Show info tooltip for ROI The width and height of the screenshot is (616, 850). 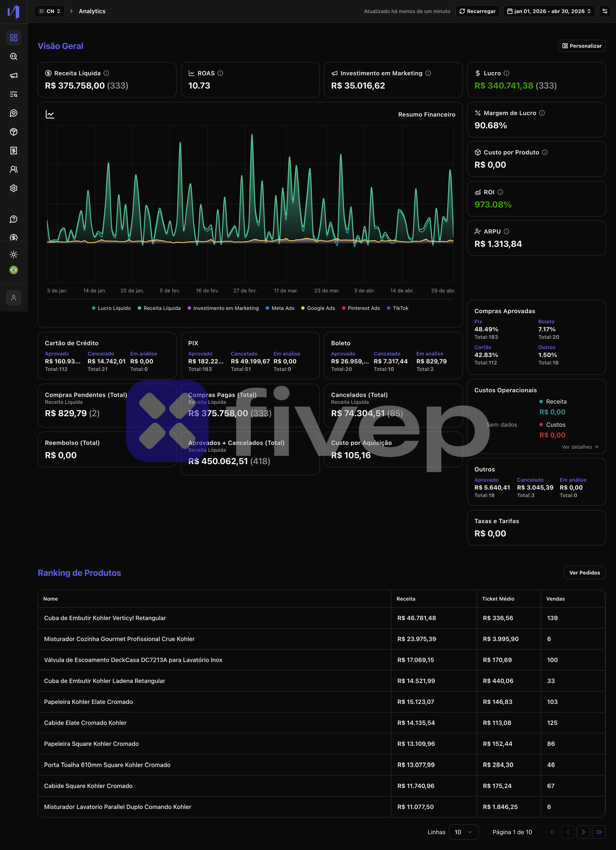[500, 192]
